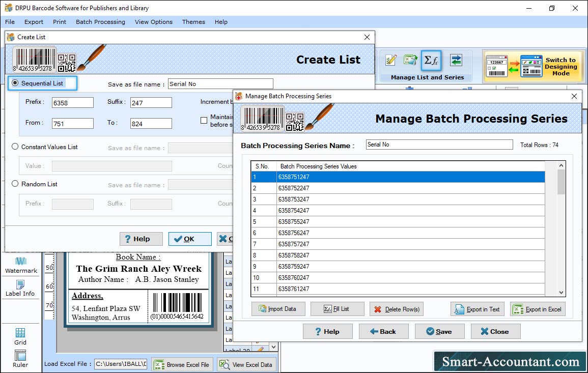588x373 pixels.
Task: Click series list scrollbar down arrow
Action: (x=561, y=293)
